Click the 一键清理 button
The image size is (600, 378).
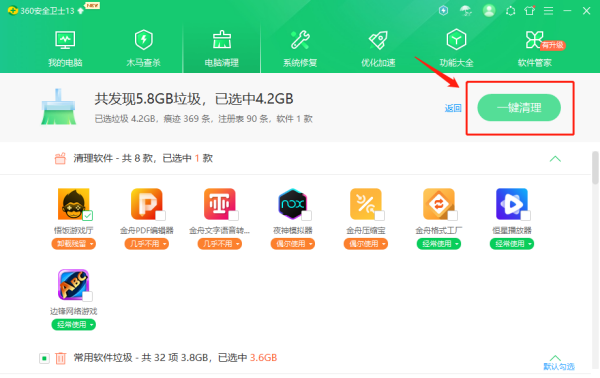[519, 108]
